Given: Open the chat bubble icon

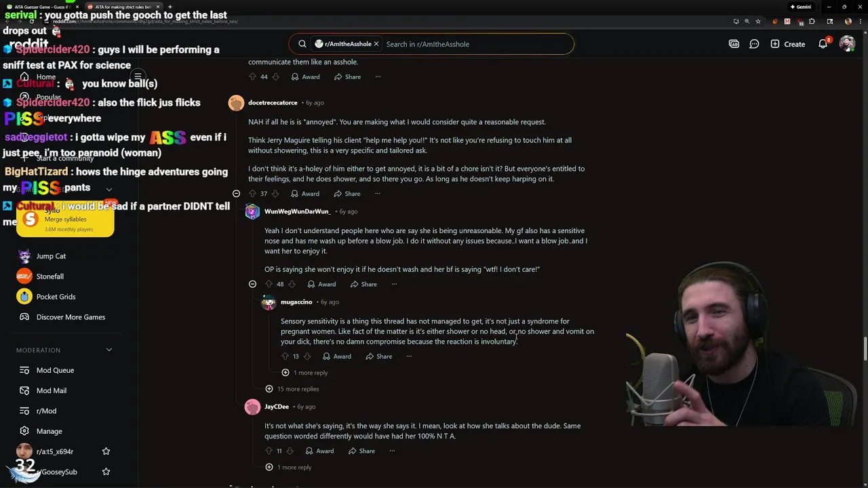Looking at the screenshot, I should (x=754, y=44).
